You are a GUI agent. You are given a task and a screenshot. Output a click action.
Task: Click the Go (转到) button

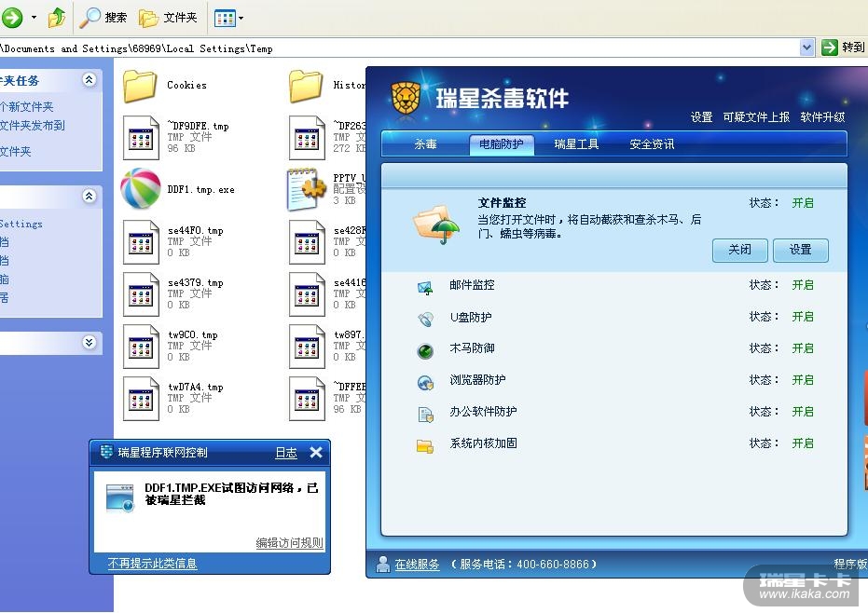click(x=843, y=48)
